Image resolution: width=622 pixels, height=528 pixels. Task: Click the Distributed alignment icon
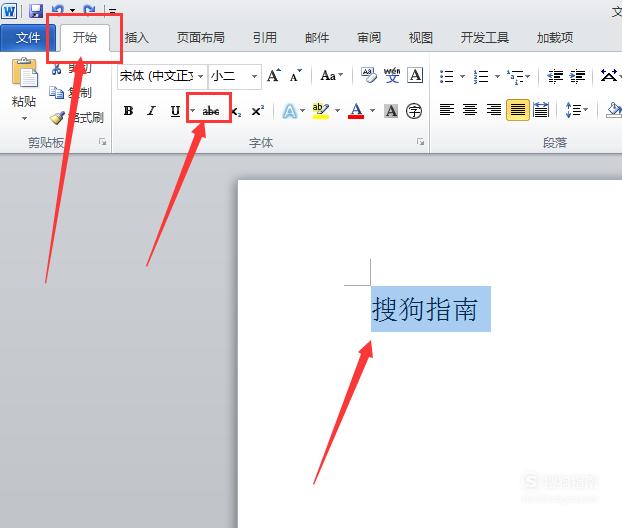[541, 109]
